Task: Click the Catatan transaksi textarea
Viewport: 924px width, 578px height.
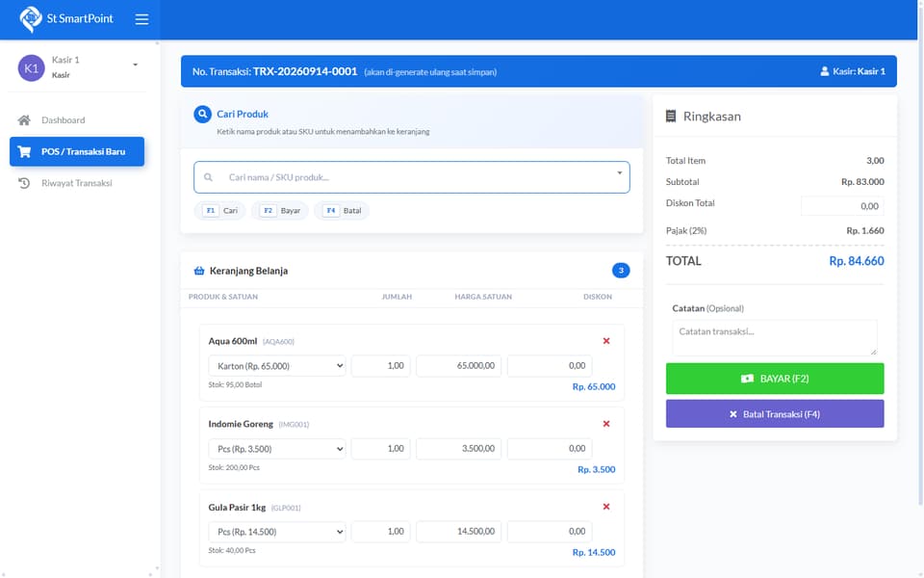Action: 774,338
